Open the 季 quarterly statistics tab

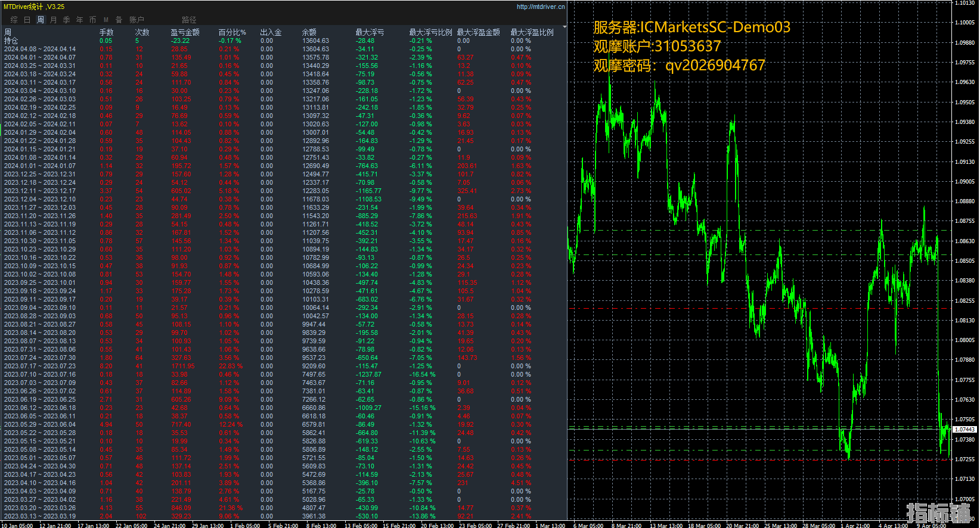(66, 20)
